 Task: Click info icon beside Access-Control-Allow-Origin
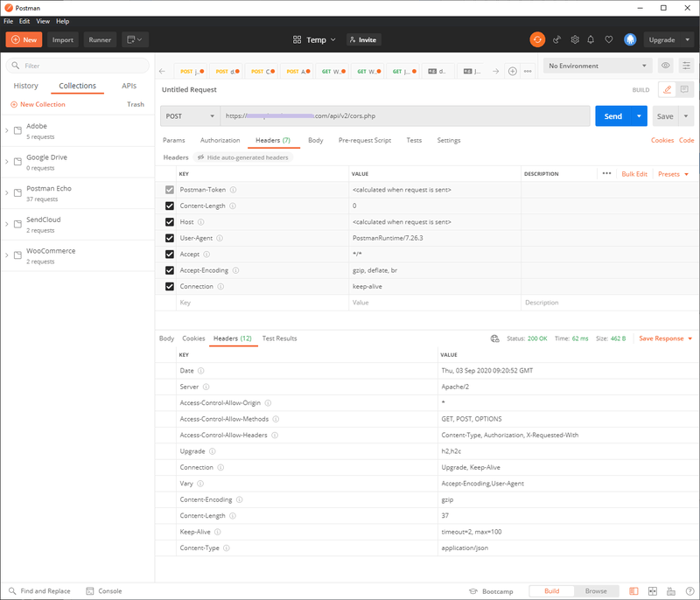pyautogui.click(x=268, y=403)
